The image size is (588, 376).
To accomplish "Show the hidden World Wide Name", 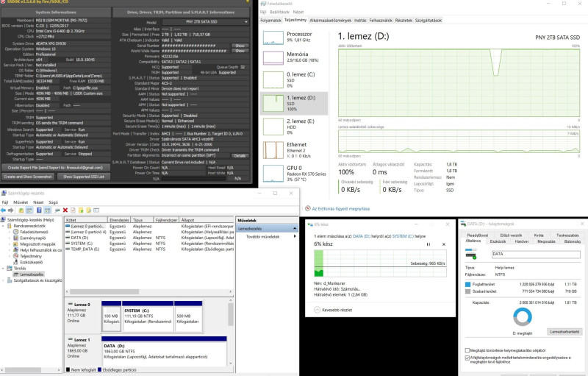I will (x=240, y=51).
